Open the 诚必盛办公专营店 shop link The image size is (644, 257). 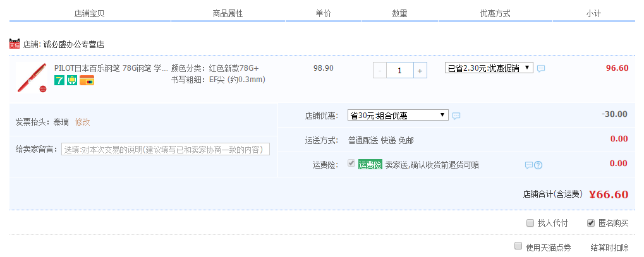[73, 44]
